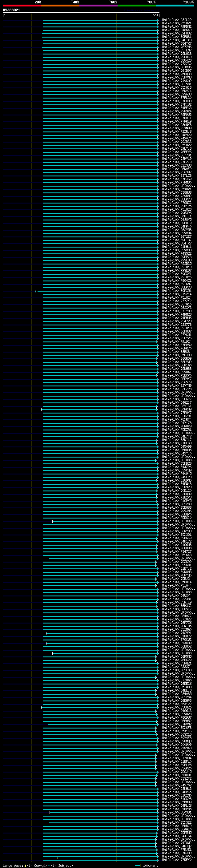The width and height of the screenshot is (197, 868).
Task: Select hit UniRef100_C0NKH9
Action: tap(176, 410)
